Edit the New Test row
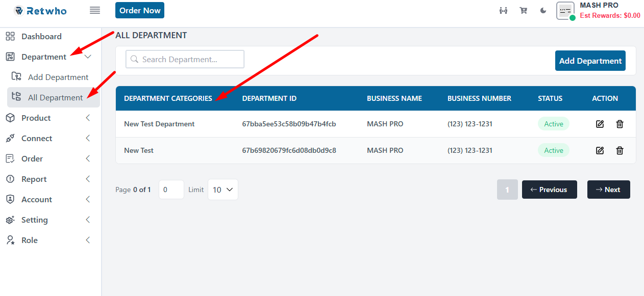The image size is (644, 296). [600, 150]
